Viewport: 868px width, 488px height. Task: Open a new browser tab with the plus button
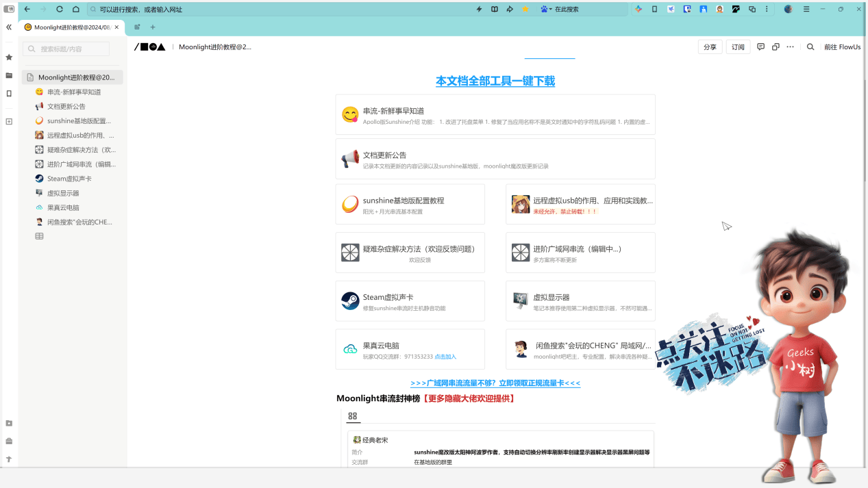click(x=153, y=27)
